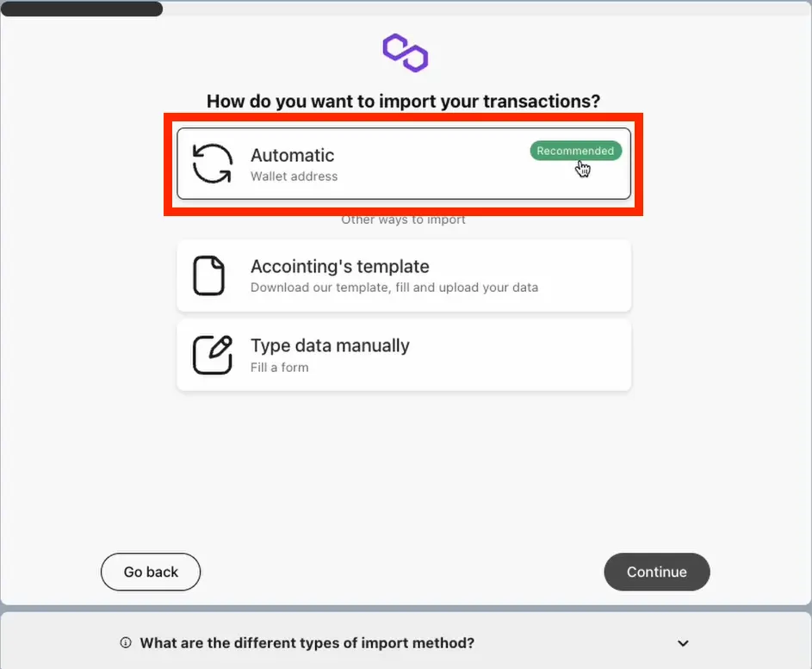Open "What are the different types" question
Screen dimensions: 812x669
307,643
